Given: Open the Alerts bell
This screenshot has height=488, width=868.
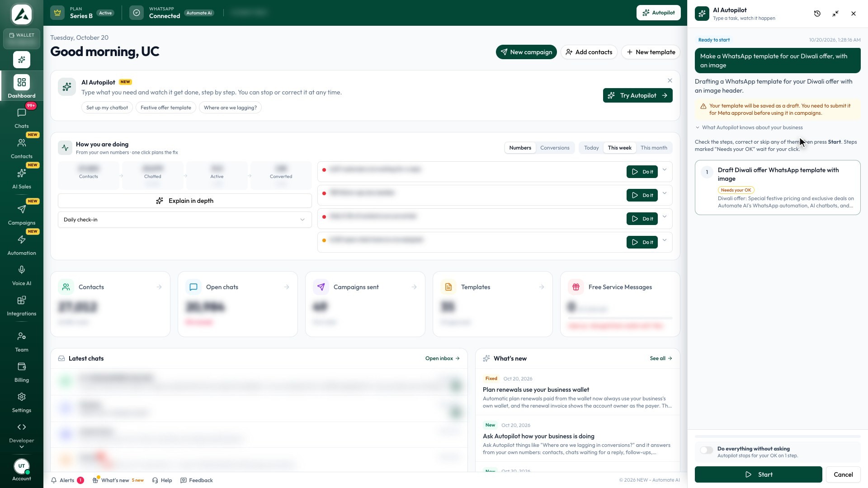Looking at the screenshot, I should tap(67, 480).
